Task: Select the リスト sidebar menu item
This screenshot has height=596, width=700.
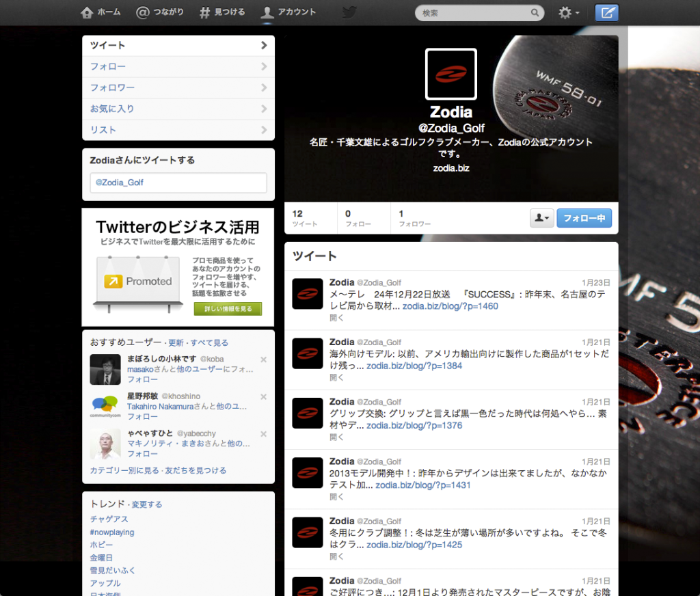Action: [x=178, y=130]
